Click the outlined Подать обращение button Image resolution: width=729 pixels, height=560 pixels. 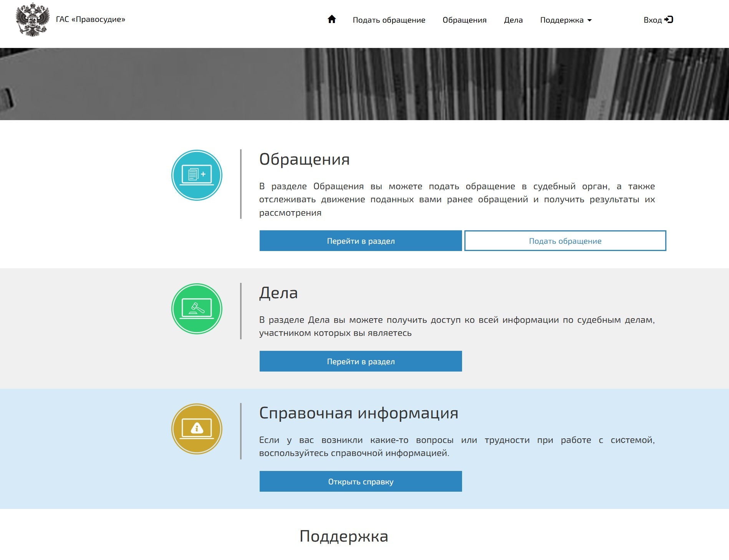tap(565, 241)
